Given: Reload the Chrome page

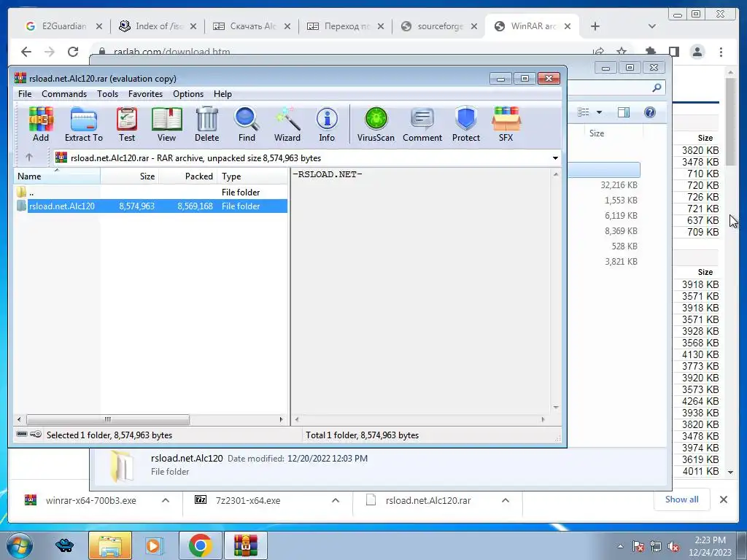Looking at the screenshot, I should pyautogui.click(x=73, y=52).
